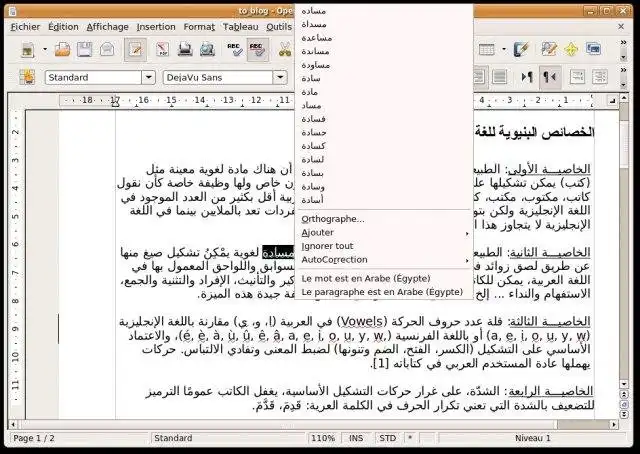Open the Insertion menu
The width and height of the screenshot is (640, 454).
[x=156, y=27]
